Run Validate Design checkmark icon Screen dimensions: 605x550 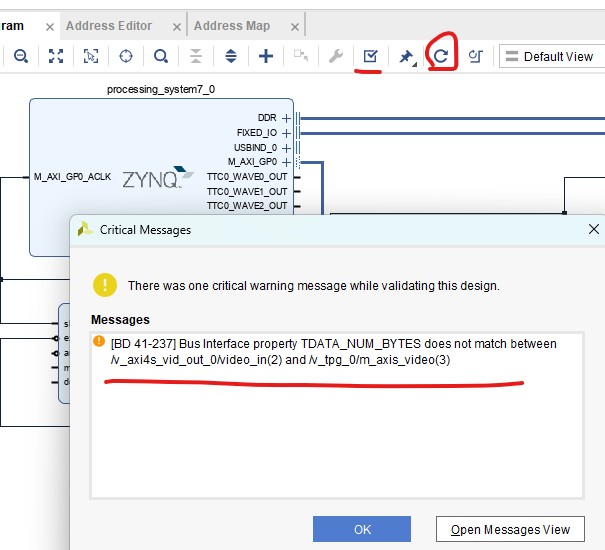point(370,57)
